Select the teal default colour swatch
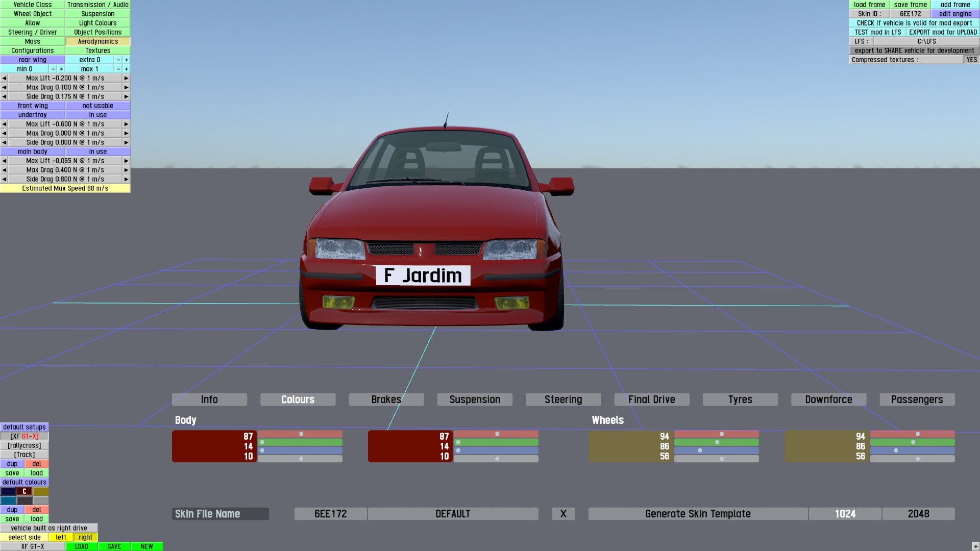980x551 pixels. [x=8, y=500]
